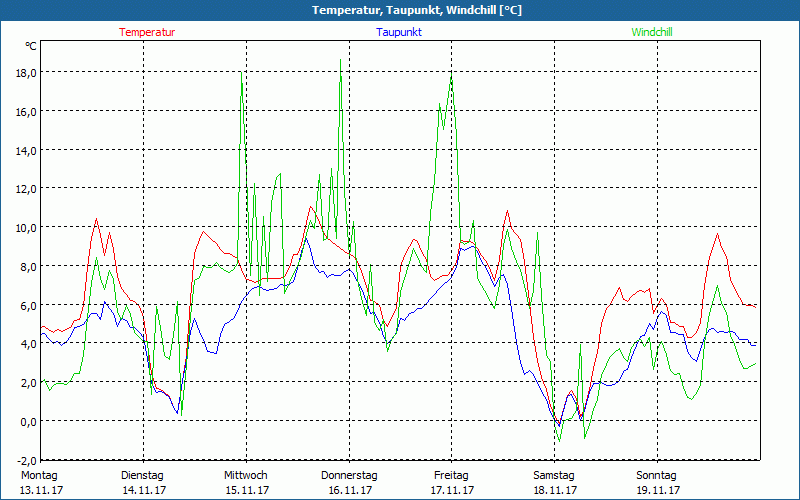
Task: Click the red Temperatur legend label
Action: coord(147,32)
